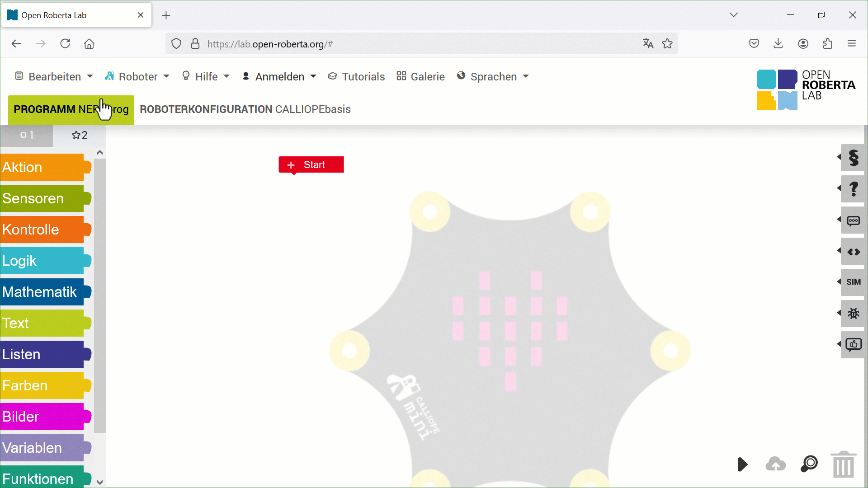
Task: Switch toolbox to expert level 2
Action: pos(80,135)
